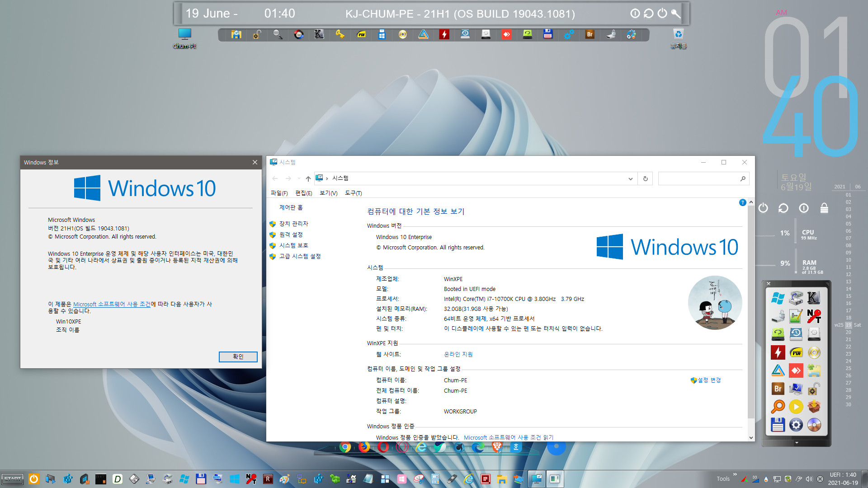Viewport: 868px width, 488px height.
Task: Open Brave browser from the browser dock
Action: point(497,447)
